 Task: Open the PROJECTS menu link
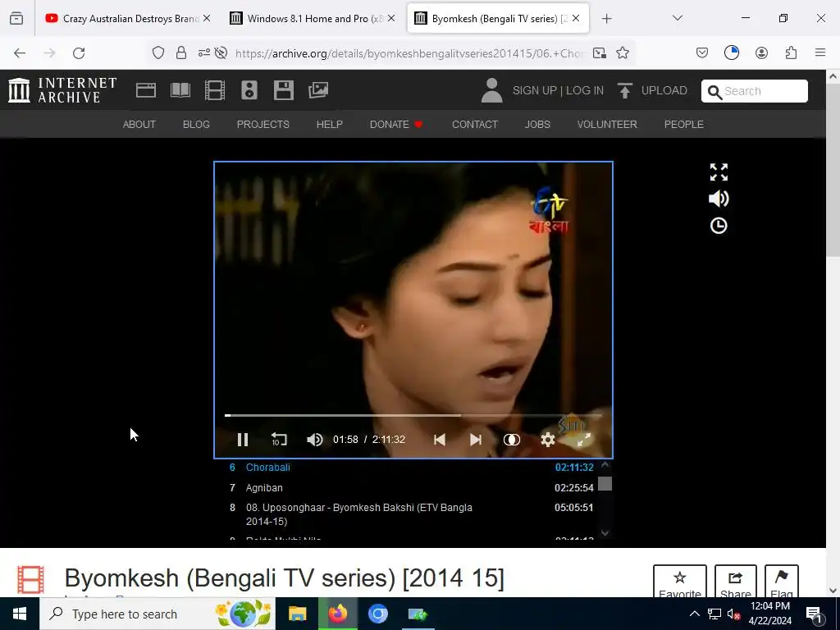coord(263,125)
